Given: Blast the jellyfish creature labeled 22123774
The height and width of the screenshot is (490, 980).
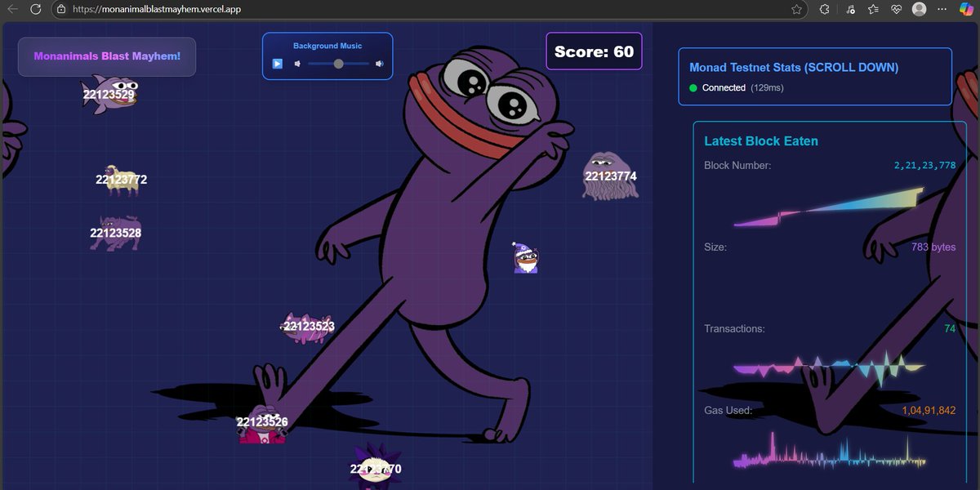Looking at the screenshot, I should tap(610, 176).
